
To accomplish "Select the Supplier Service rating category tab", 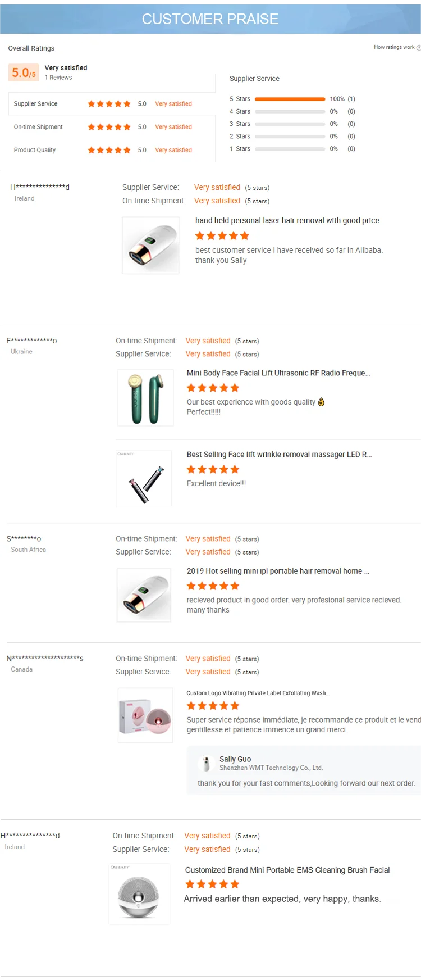I will 36,104.
